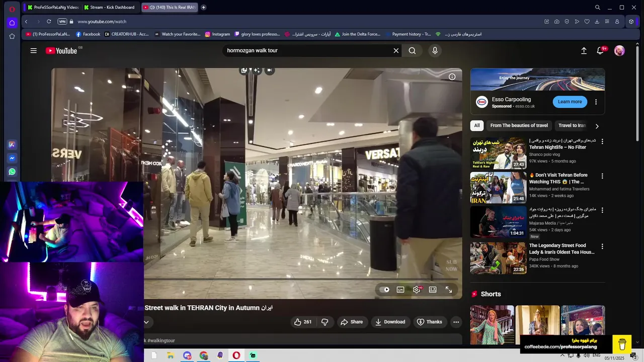Open options for Legendary Street Food video
The image size is (644, 362).
point(602,246)
